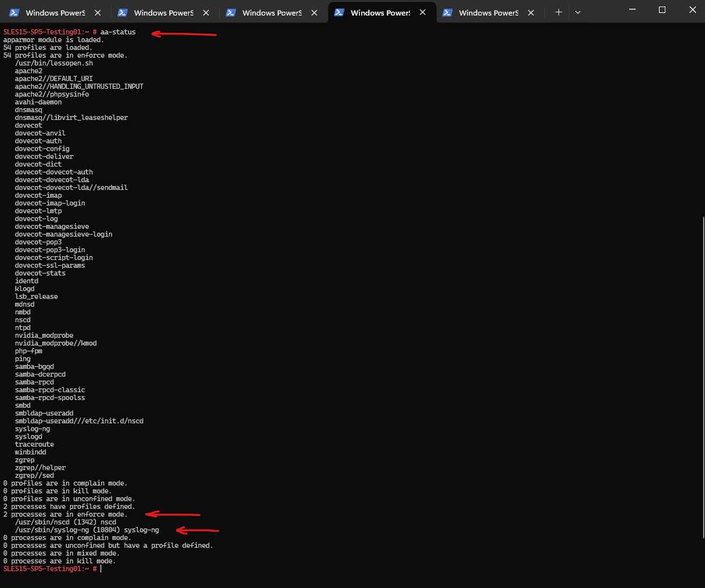Image resolution: width=705 pixels, height=588 pixels.
Task: Close the first Windows PowerShell tab
Action: 97,12
